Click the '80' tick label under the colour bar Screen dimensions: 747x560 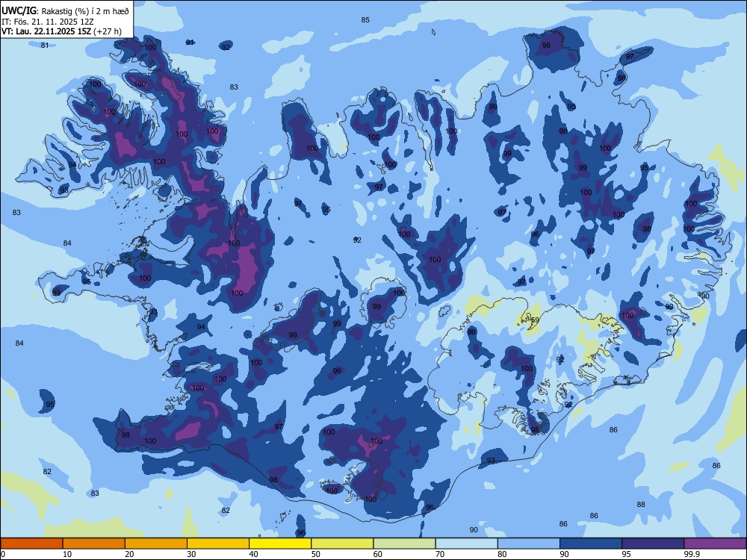click(x=502, y=554)
